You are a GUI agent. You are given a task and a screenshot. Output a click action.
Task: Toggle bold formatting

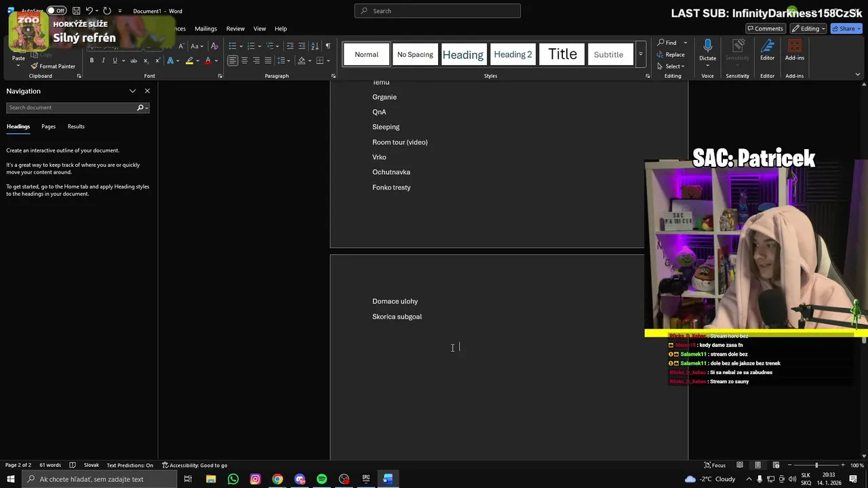[92, 60]
